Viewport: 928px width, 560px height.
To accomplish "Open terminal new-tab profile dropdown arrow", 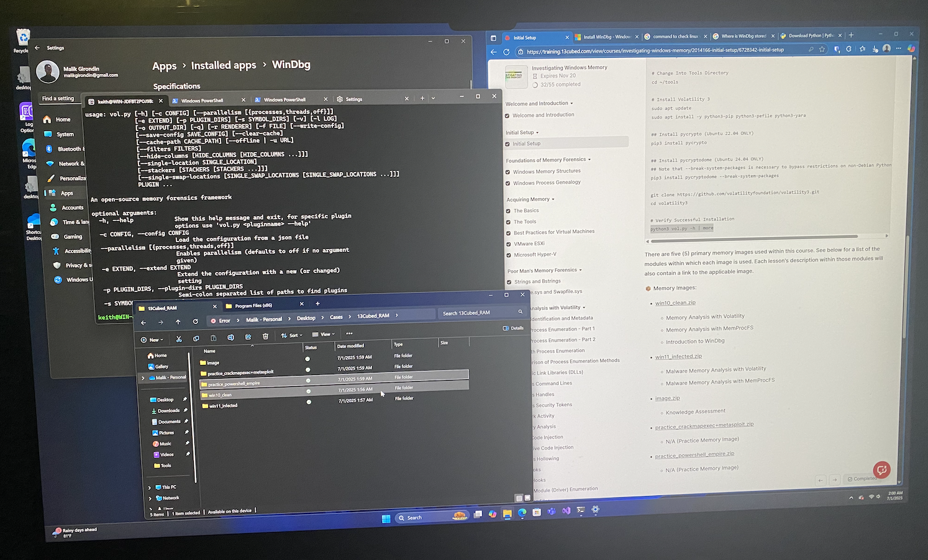I will point(433,98).
